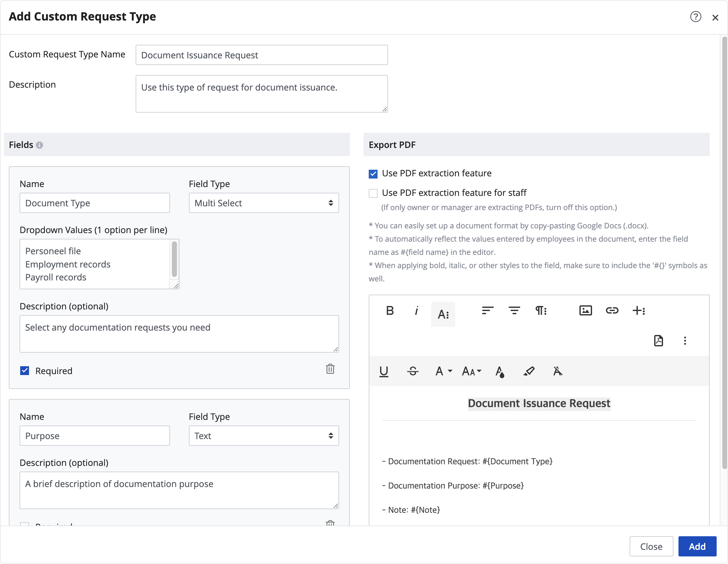Uncheck Use PDF extraction feature
This screenshot has width=728, height=564.
pos(373,174)
